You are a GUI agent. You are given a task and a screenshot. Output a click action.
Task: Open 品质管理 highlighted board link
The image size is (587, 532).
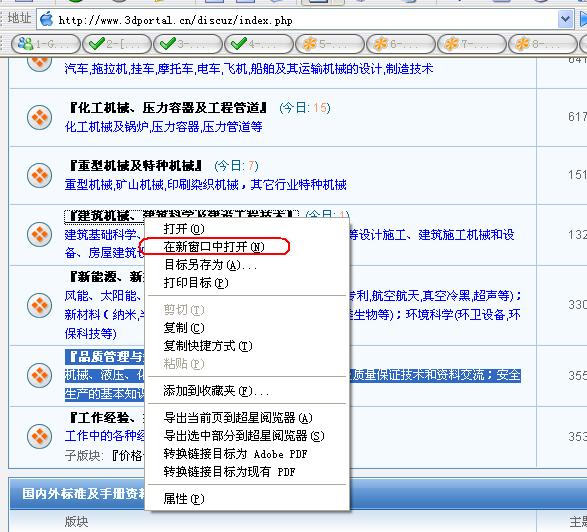pyautogui.click(x=105, y=356)
